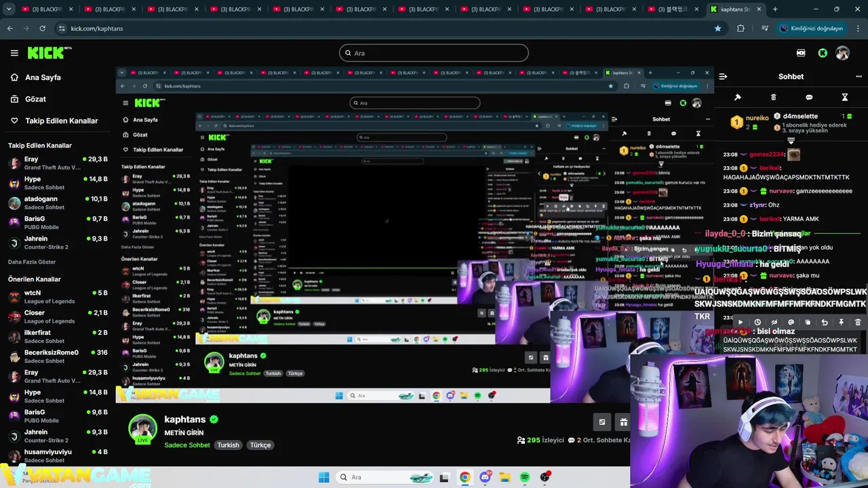
Task: Open Chrome from the taskbar
Action: pyautogui.click(x=465, y=478)
